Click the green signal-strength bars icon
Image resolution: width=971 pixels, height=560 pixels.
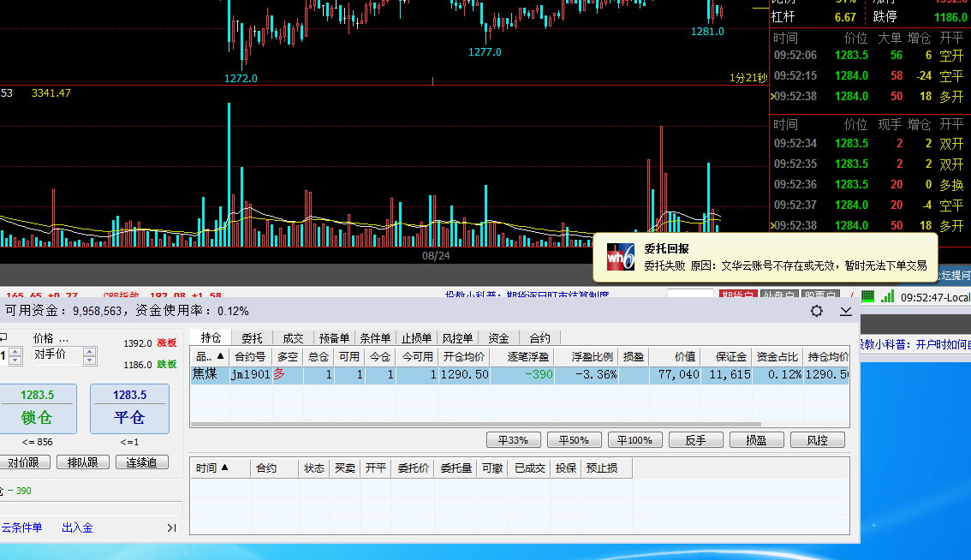pyautogui.click(x=887, y=296)
